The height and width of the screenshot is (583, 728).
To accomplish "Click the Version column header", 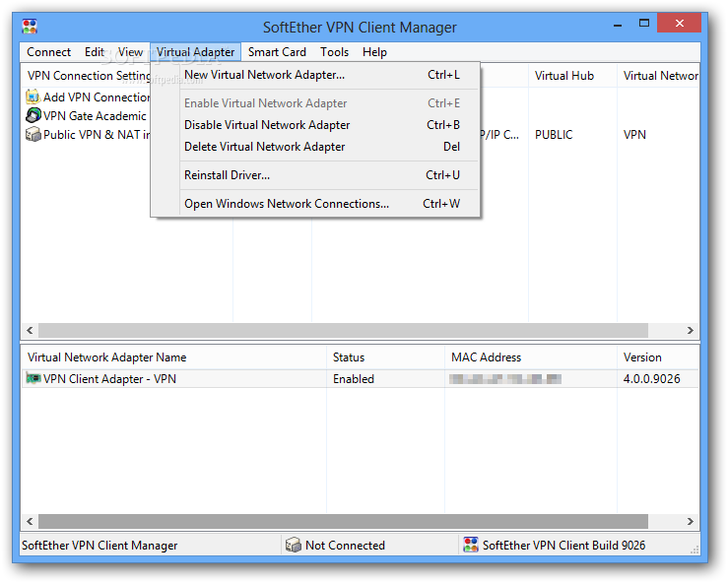I will [658, 357].
